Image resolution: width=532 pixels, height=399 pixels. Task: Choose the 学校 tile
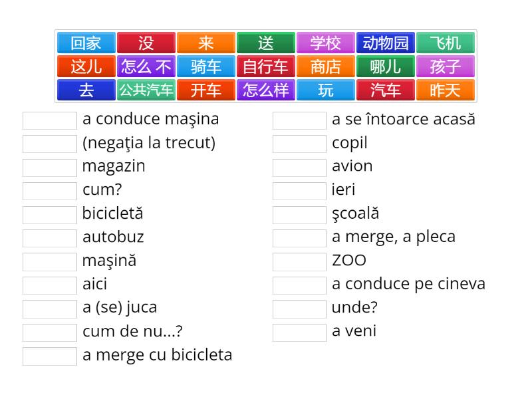click(326, 43)
